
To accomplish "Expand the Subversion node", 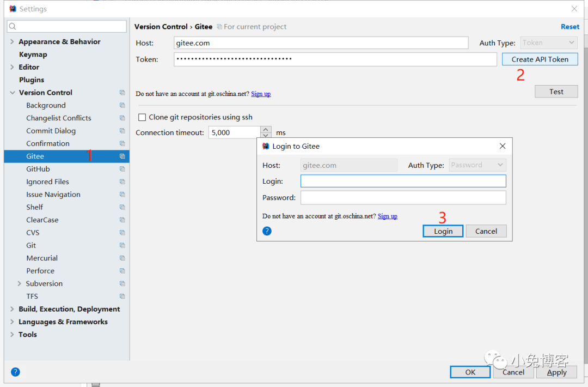I will tap(19, 283).
